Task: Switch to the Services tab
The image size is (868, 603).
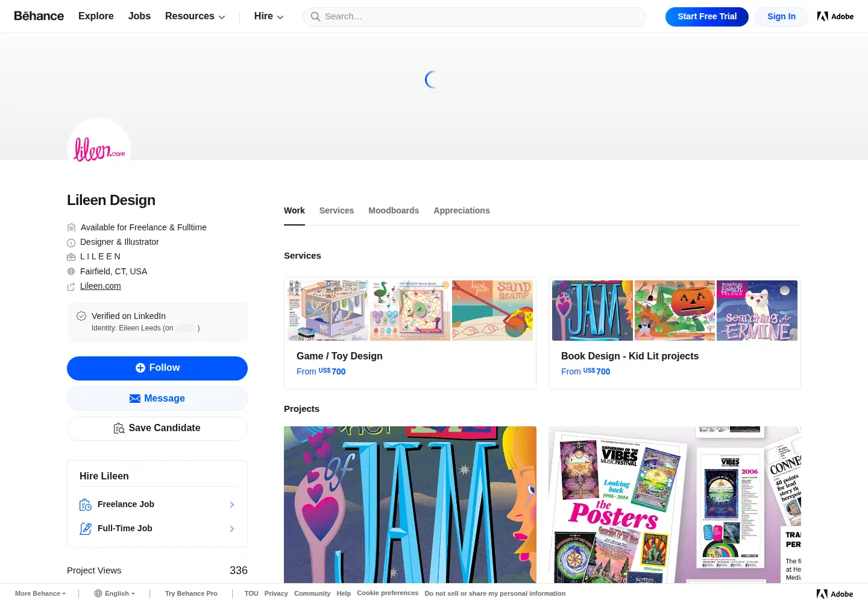Action: 336,210
